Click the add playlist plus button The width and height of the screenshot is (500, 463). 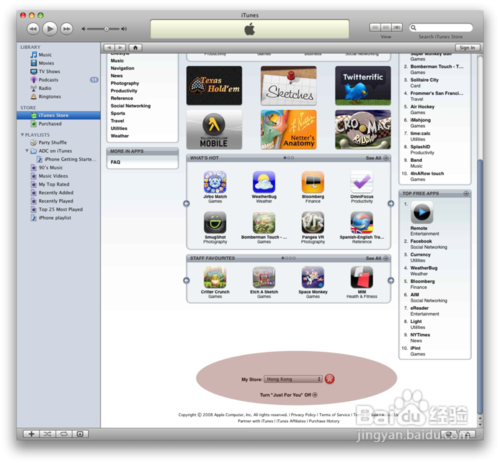tap(31, 434)
